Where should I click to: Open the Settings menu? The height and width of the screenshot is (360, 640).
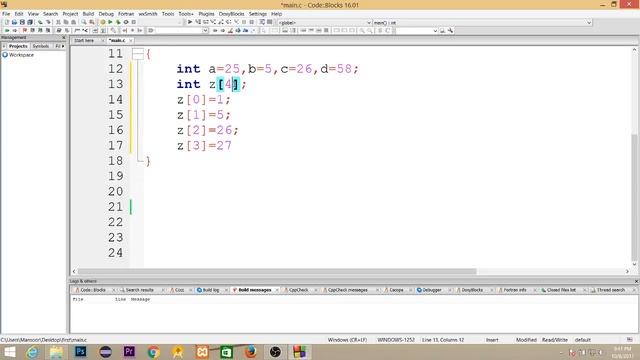pyautogui.click(x=258, y=14)
